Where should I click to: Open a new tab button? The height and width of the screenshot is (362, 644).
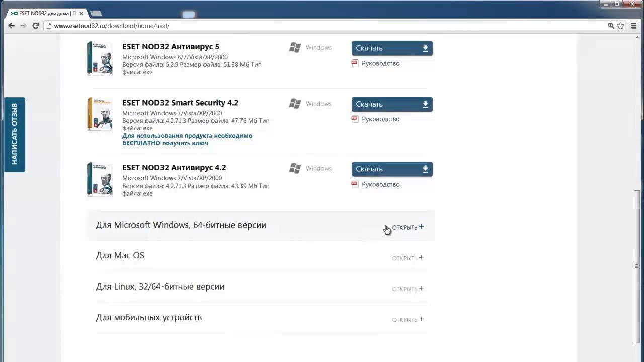(96, 13)
